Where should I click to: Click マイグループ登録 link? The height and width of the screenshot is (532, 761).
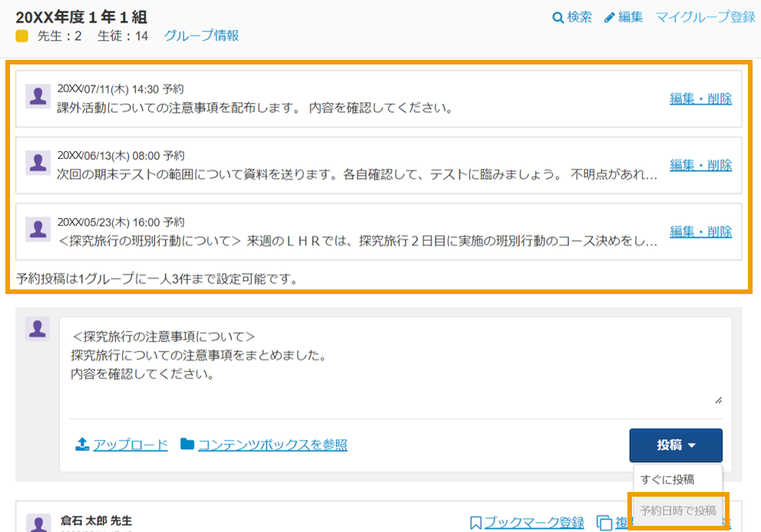tap(706, 18)
